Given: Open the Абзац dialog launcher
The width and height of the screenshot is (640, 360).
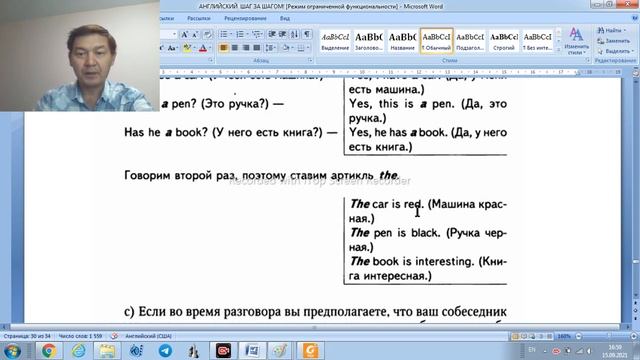Looking at the screenshot, I should (310, 60).
